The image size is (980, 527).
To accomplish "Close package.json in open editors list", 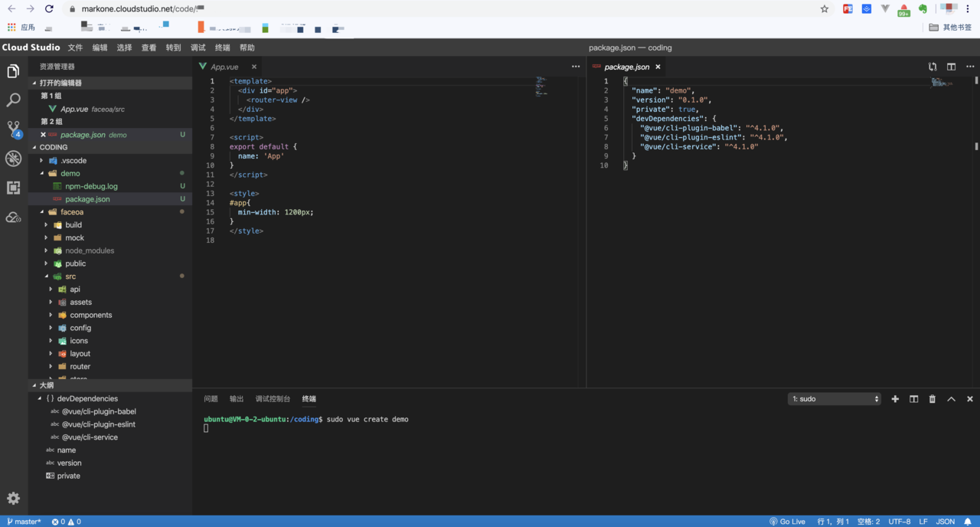I will click(x=44, y=135).
